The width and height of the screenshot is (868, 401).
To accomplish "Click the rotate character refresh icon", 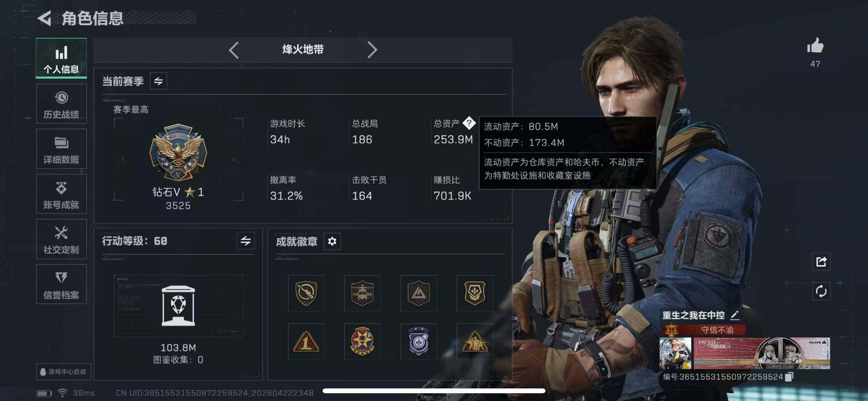I will [x=821, y=291].
